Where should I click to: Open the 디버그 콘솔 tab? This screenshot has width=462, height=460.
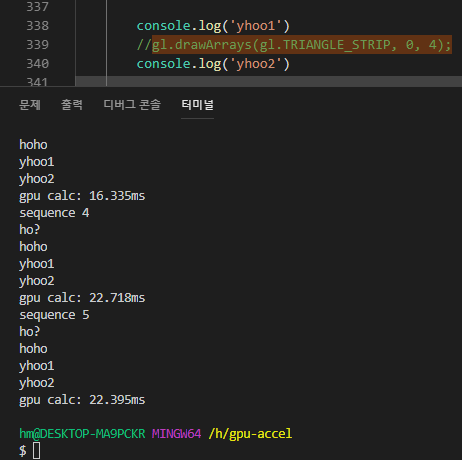point(132,105)
